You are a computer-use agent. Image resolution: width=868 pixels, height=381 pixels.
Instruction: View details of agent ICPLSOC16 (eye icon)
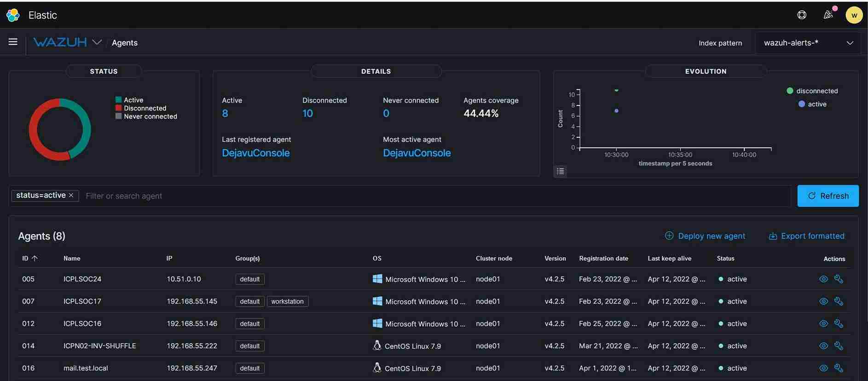coord(824,323)
